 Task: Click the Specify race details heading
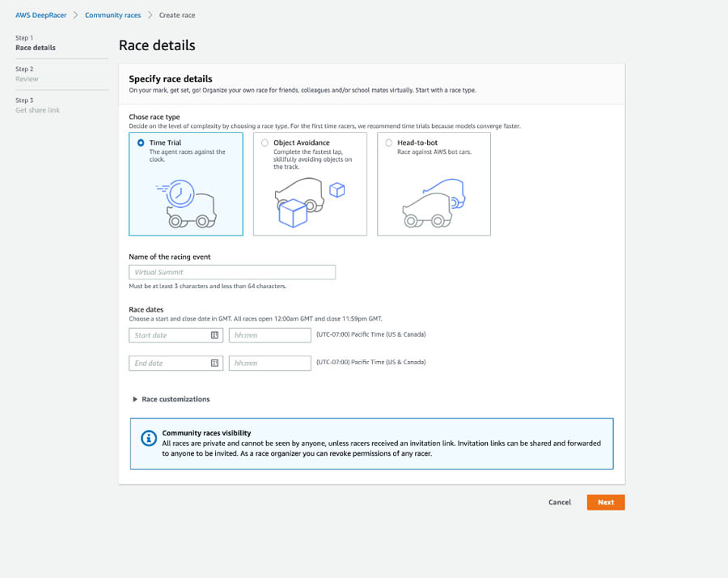171,79
